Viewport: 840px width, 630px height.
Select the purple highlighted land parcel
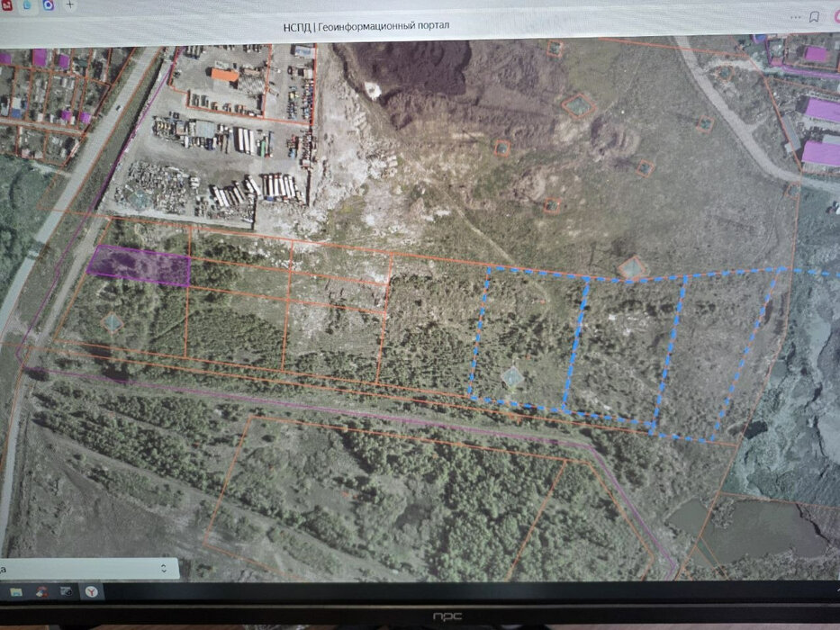click(x=140, y=266)
